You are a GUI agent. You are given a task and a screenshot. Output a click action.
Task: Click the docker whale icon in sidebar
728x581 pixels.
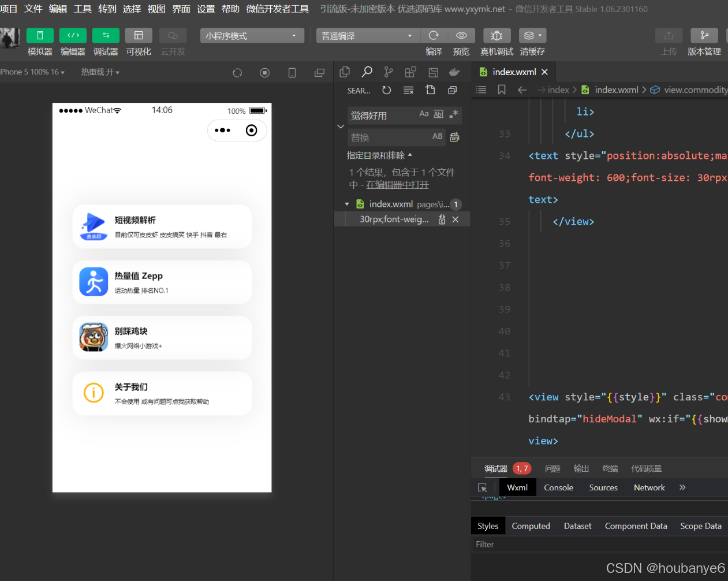point(454,72)
